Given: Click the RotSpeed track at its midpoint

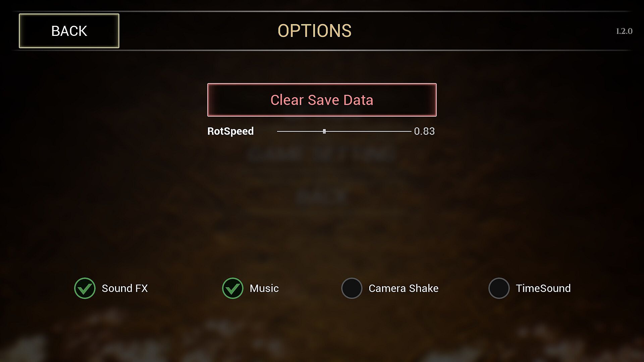Looking at the screenshot, I should click(x=344, y=131).
